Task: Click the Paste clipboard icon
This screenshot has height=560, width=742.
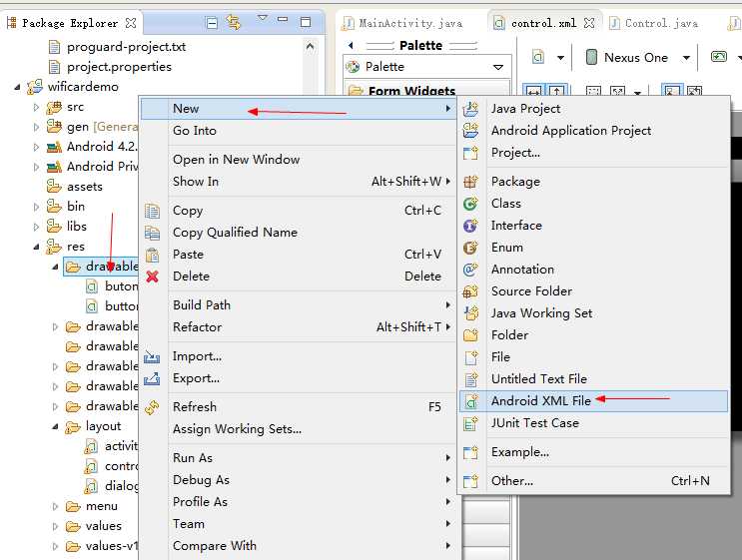Action: click(153, 255)
